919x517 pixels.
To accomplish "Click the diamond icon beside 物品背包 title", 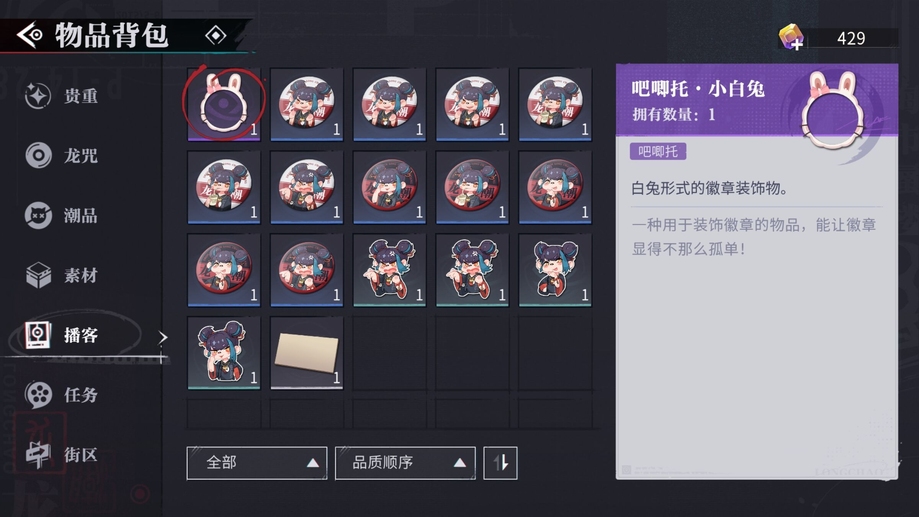I will (x=216, y=35).
